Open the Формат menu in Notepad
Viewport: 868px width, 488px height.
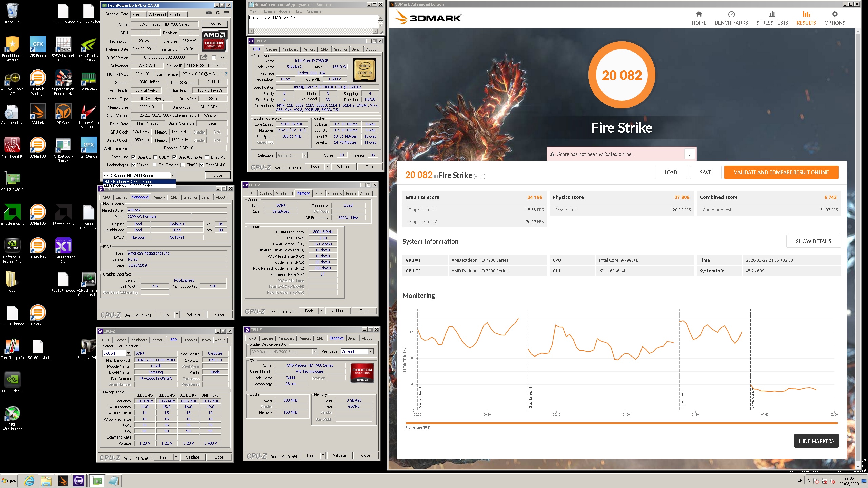(x=285, y=11)
